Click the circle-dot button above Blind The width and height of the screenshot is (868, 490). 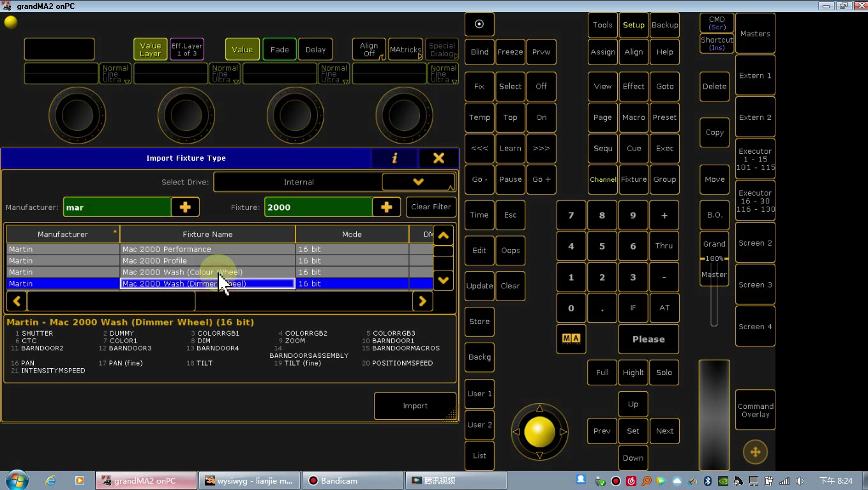(479, 24)
